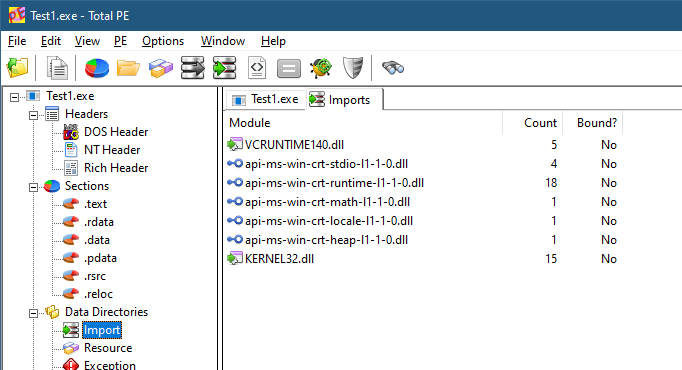Viewport: 682px width, 370px height.
Task: Click the DOS Header tree icon
Action: (x=71, y=132)
